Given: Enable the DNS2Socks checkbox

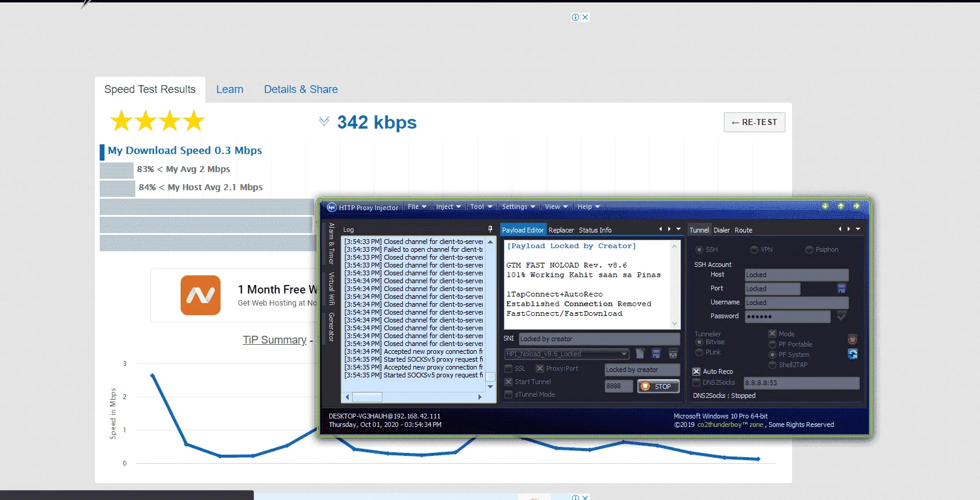Looking at the screenshot, I should point(696,382).
